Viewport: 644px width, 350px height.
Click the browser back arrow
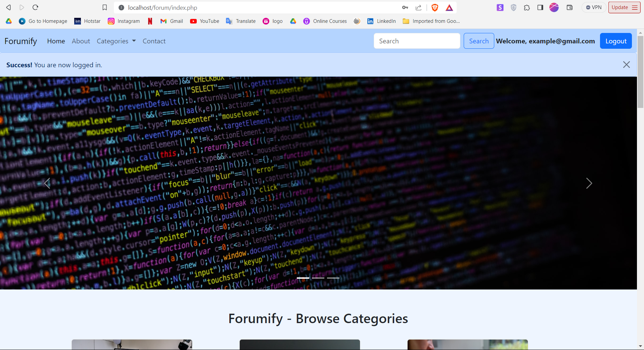pos(9,7)
